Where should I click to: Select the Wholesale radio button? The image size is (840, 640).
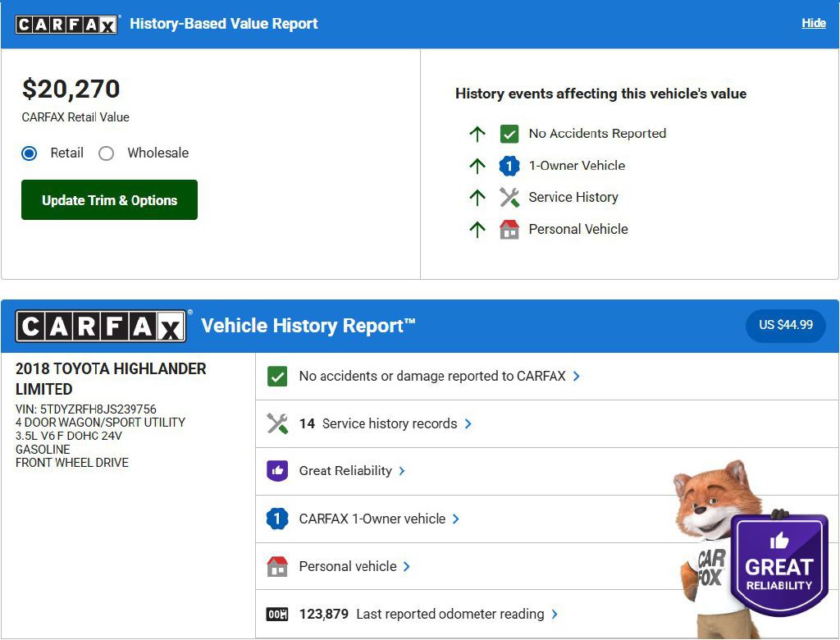click(107, 153)
